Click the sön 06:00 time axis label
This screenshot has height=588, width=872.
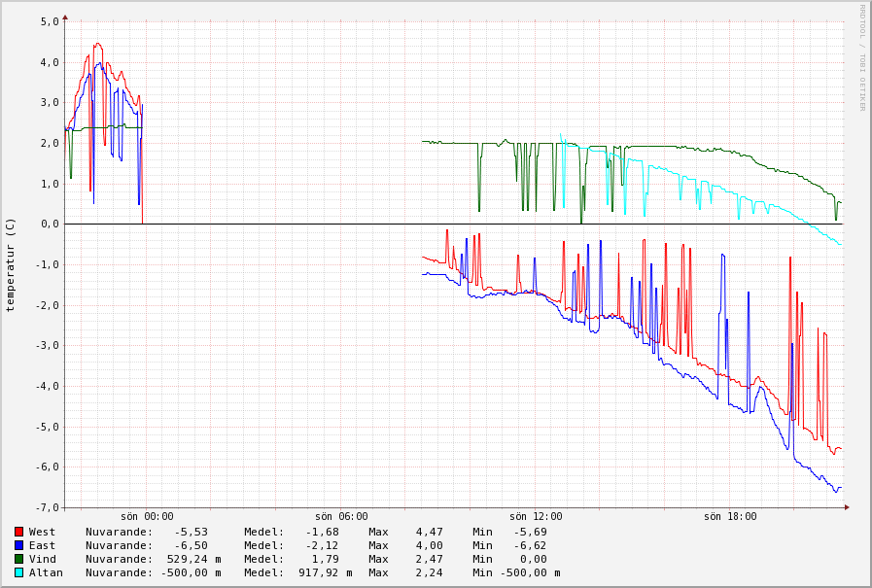341,516
